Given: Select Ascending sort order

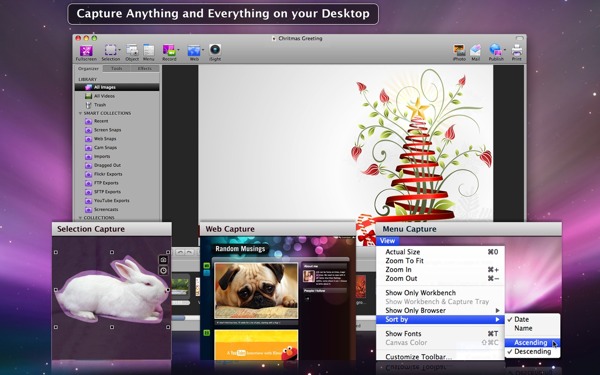Looking at the screenshot, I should pyautogui.click(x=532, y=342).
